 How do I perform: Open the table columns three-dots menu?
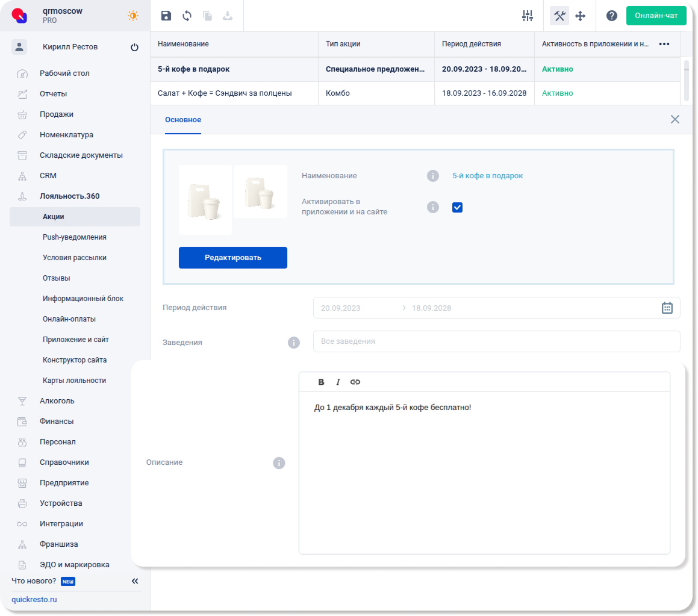click(x=664, y=44)
